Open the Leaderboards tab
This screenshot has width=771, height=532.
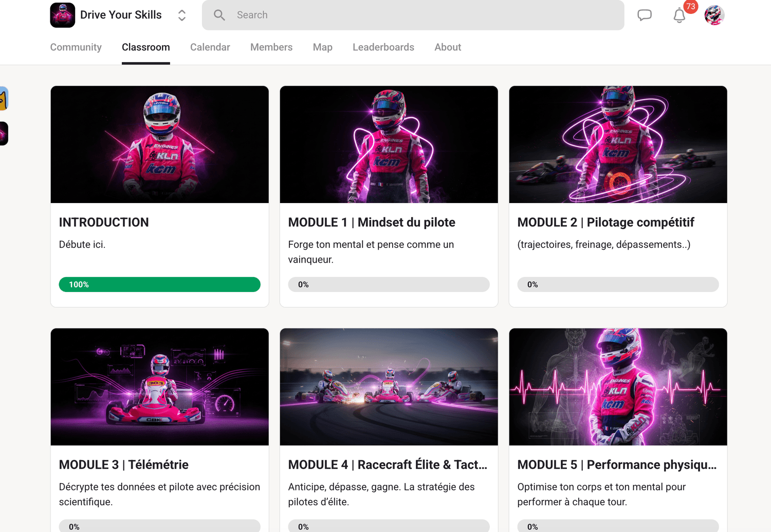383,47
